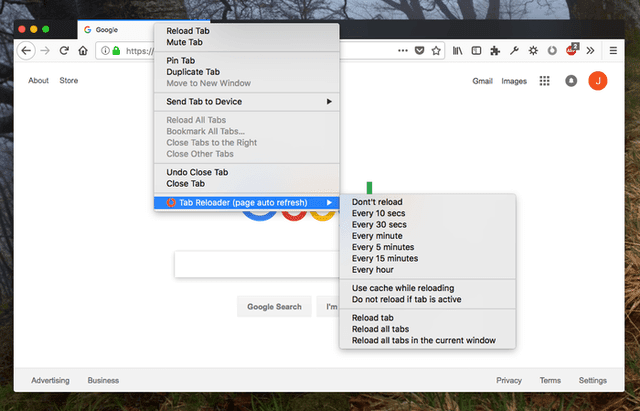640x411 pixels.
Task: Show Google notifications bell
Action: click(571, 81)
